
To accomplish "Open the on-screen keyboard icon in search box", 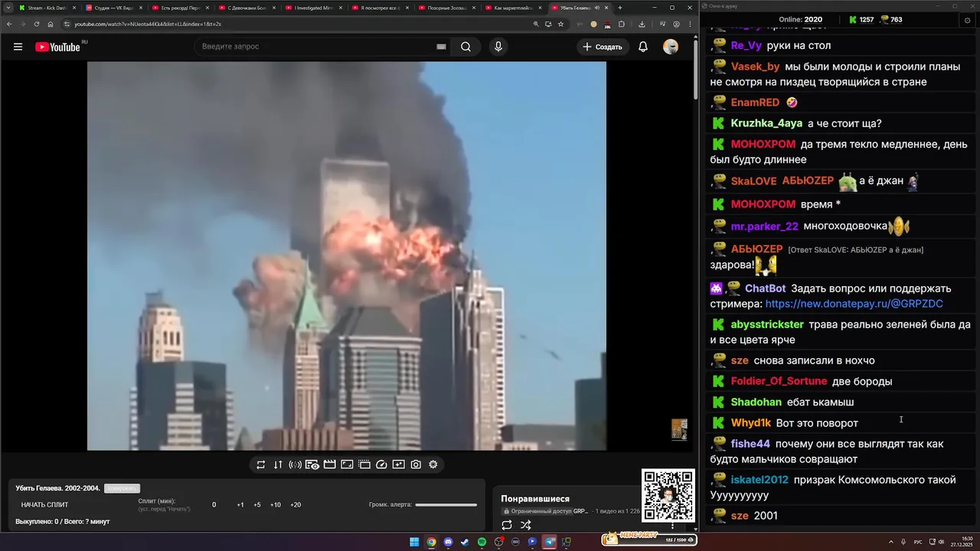I will coord(441,47).
